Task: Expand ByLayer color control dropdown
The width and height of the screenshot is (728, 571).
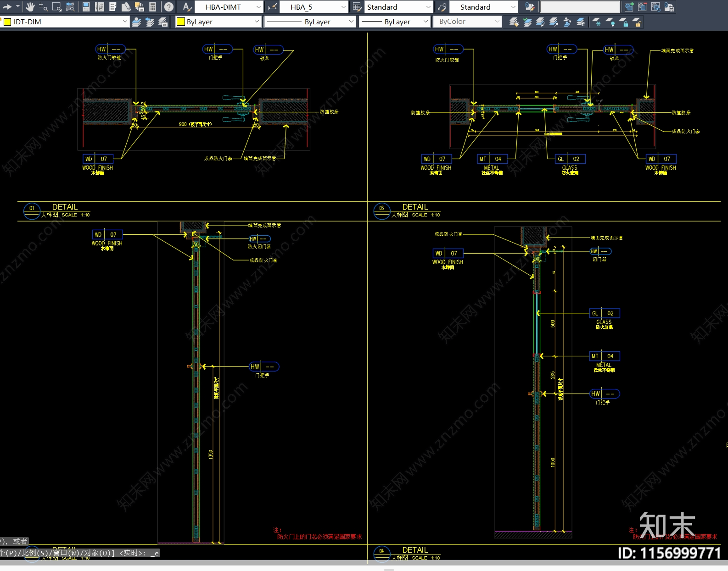Action: pyautogui.click(x=257, y=22)
